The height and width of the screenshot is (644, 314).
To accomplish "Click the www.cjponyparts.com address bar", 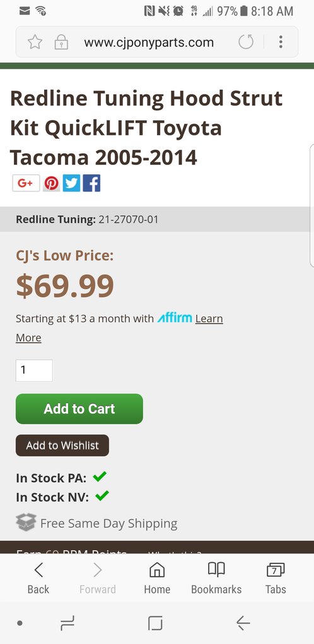I will [149, 42].
